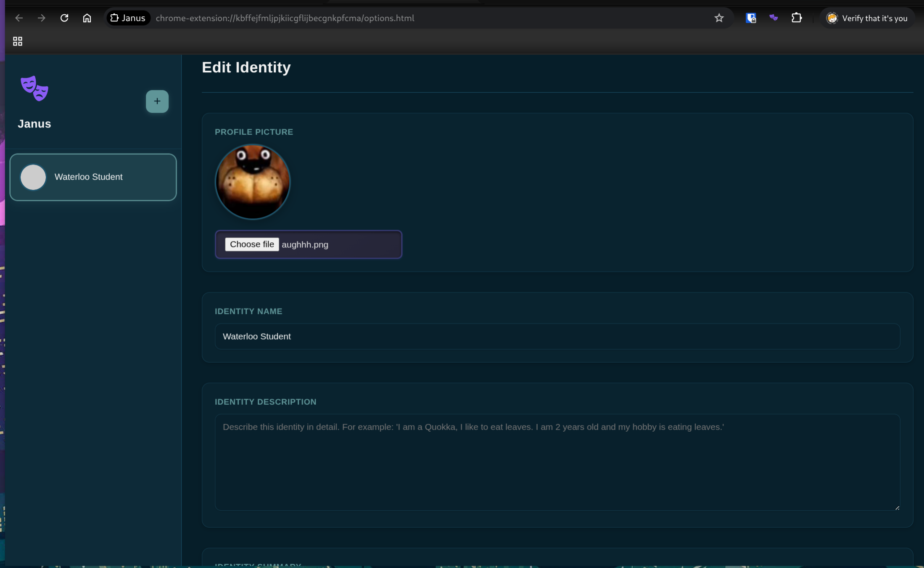Click into the Identity Description textarea
The width and height of the screenshot is (924, 568).
click(557, 462)
